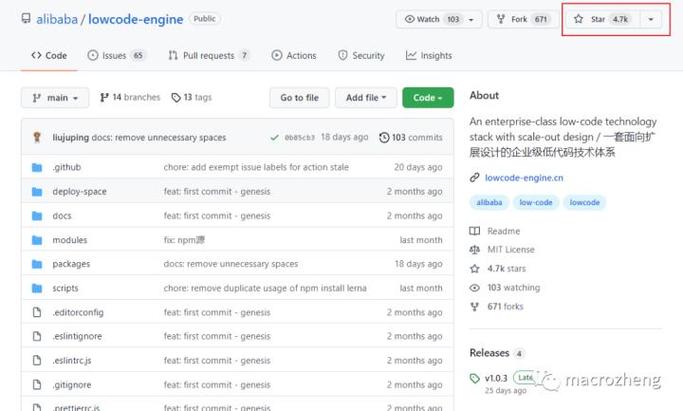
Task: Open the 14 branches link
Action: pyautogui.click(x=130, y=98)
